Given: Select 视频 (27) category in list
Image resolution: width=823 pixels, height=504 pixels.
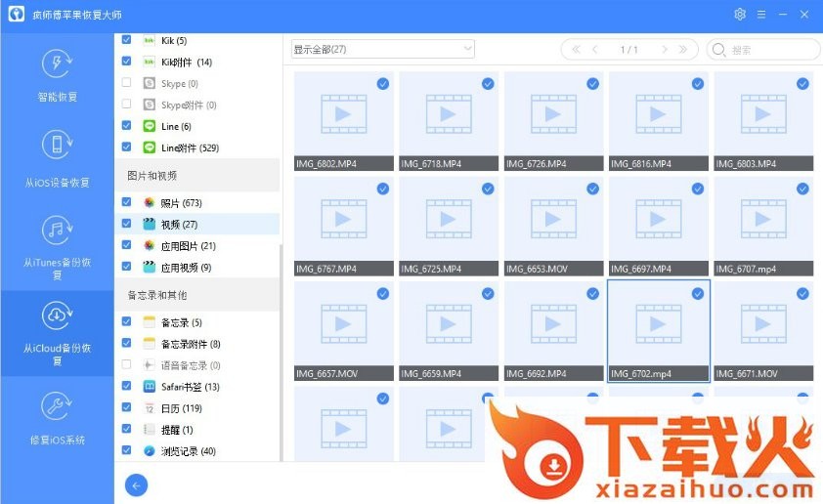Looking at the screenshot, I should click(179, 224).
